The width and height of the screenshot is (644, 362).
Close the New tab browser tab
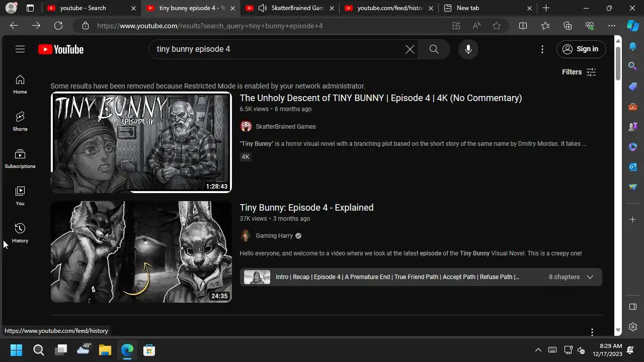click(530, 8)
